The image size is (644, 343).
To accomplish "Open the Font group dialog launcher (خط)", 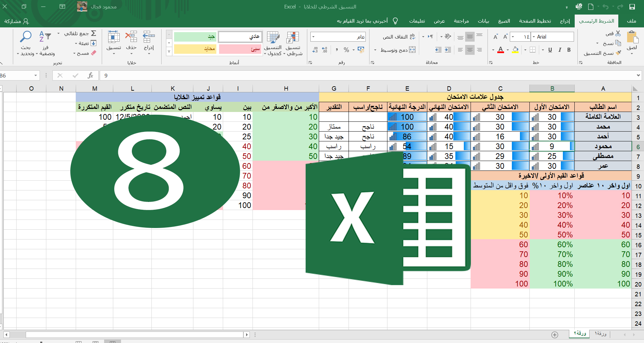I will pyautogui.click(x=491, y=63).
